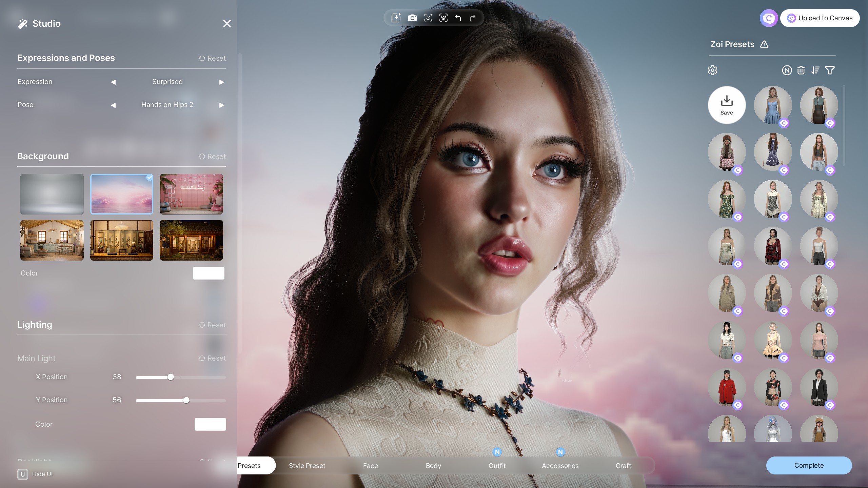Choose the night traditional house background
Viewport: 868px width, 488px height.
pos(191,240)
